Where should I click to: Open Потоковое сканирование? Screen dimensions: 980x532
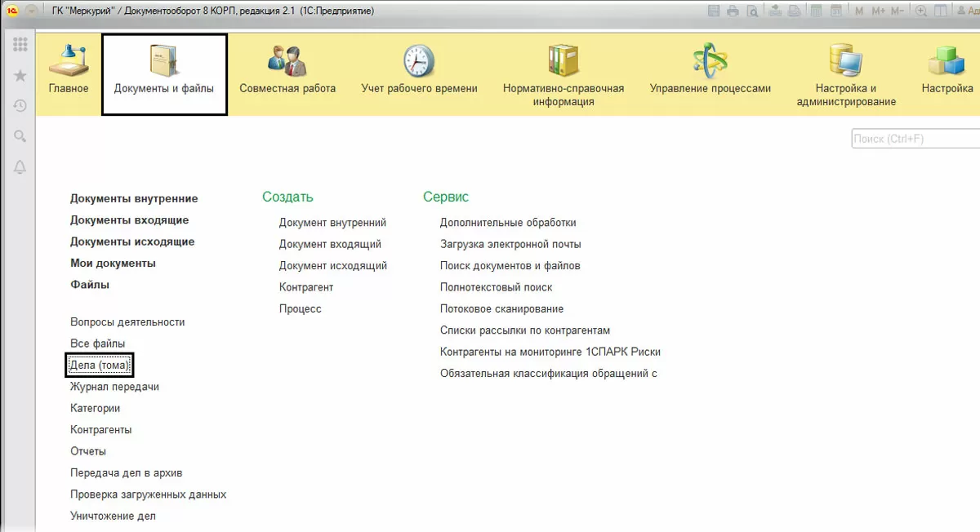point(501,309)
